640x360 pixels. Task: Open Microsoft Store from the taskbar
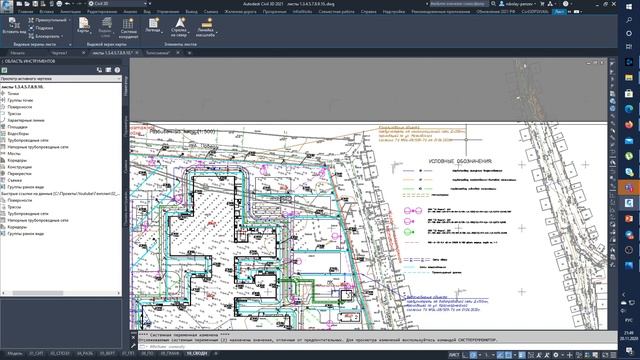pyautogui.click(x=629, y=93)
